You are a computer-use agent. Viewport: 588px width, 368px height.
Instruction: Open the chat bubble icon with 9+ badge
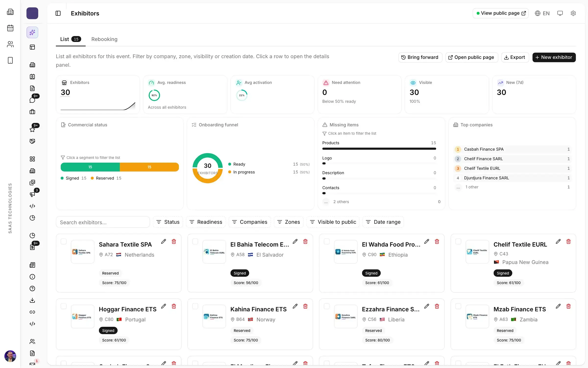point(32,100)
